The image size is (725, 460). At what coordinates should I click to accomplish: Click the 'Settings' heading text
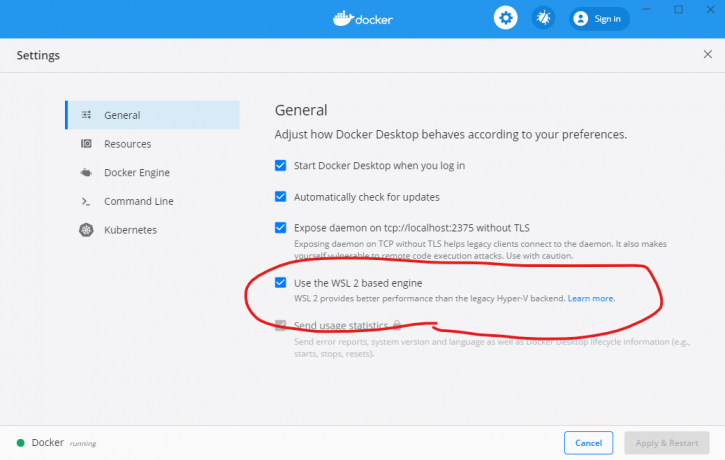point(38,55)
